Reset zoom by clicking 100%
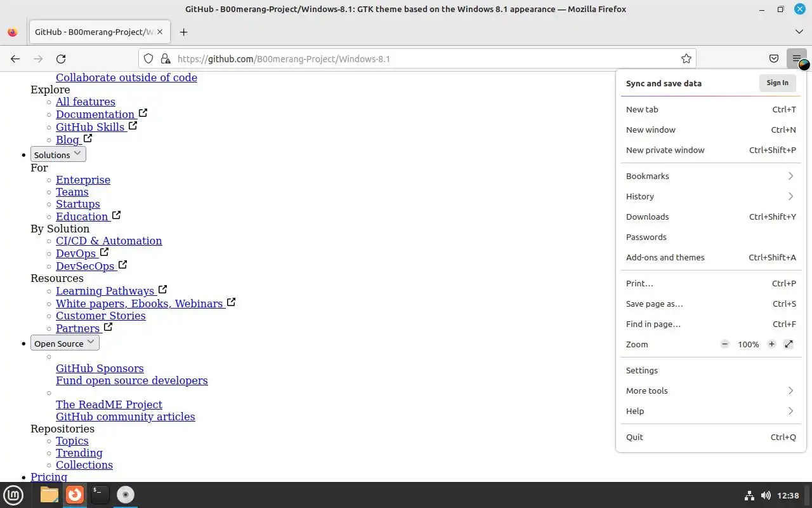Image resolution: width=812 pixels, height=508 pixels. (x=748, y=344)
